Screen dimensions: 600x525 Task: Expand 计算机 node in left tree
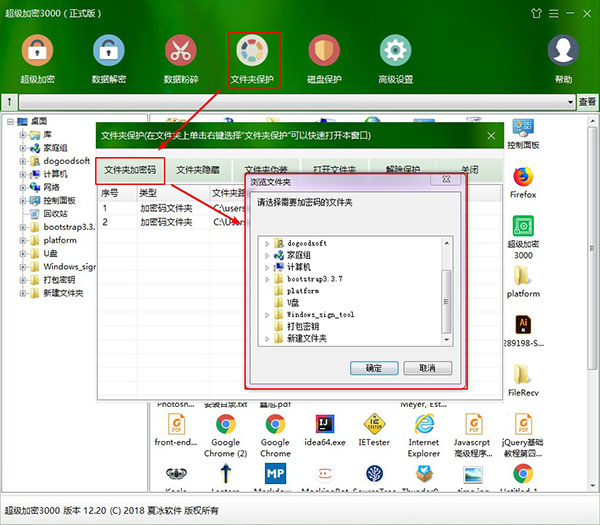tap(22, 173)
